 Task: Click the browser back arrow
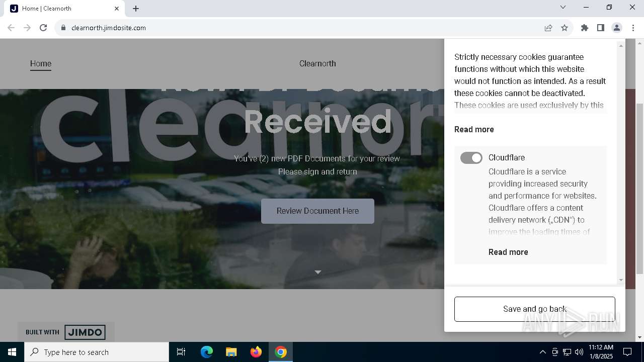click(11, 28)
